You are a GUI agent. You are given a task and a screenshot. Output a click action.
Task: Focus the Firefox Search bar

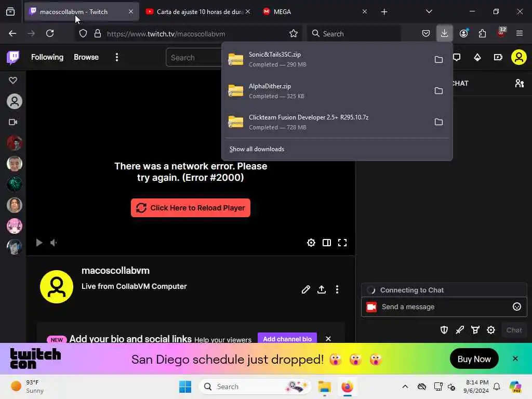coord(354,34)
